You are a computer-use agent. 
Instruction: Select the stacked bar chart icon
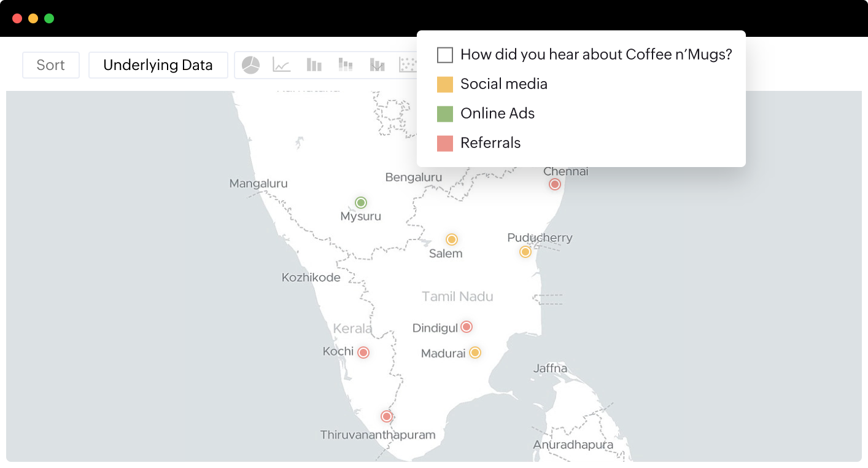pyautogui.click(x=346, y=65)
